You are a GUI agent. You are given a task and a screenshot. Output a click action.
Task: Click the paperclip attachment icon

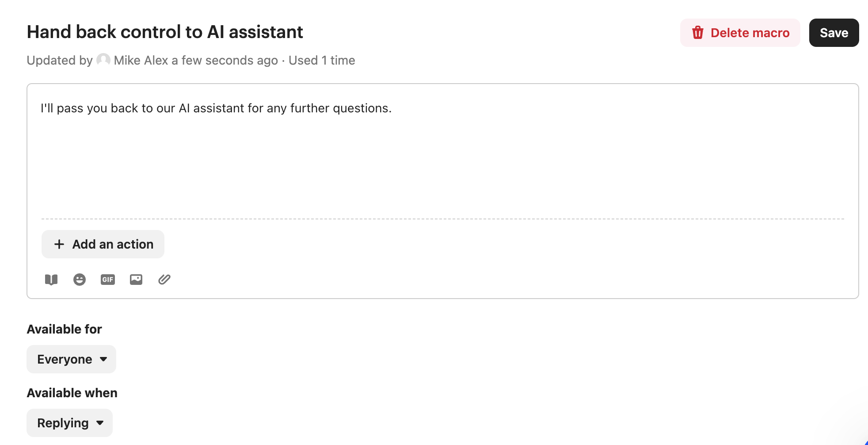point(164,280)
